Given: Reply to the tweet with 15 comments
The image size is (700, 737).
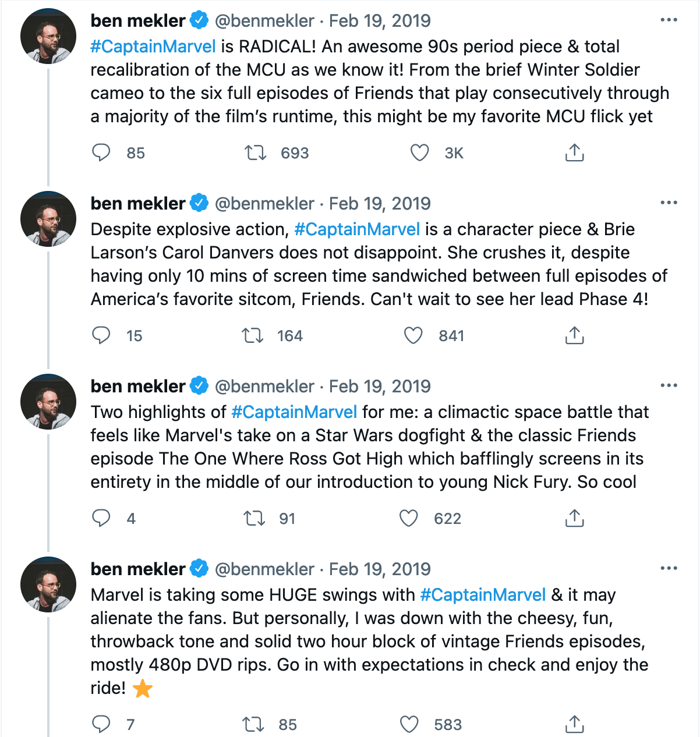Looking at the screenshot, I should (101, 335).
